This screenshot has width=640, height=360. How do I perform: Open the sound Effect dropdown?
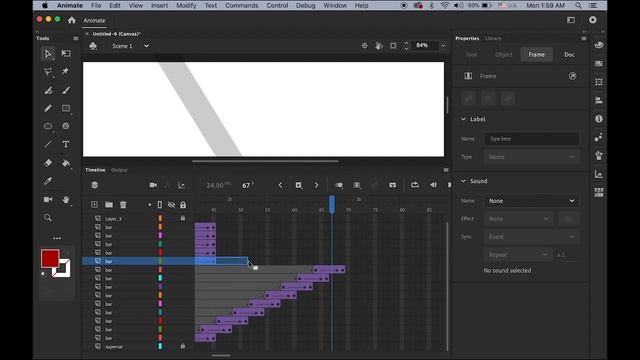(518, 219)
